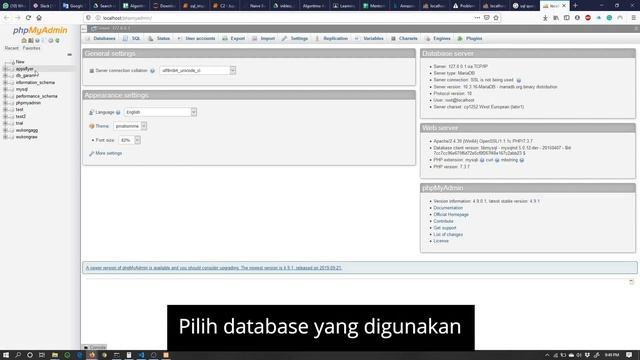
Task: Expand the mysql database node
Action: pos(5,89)
